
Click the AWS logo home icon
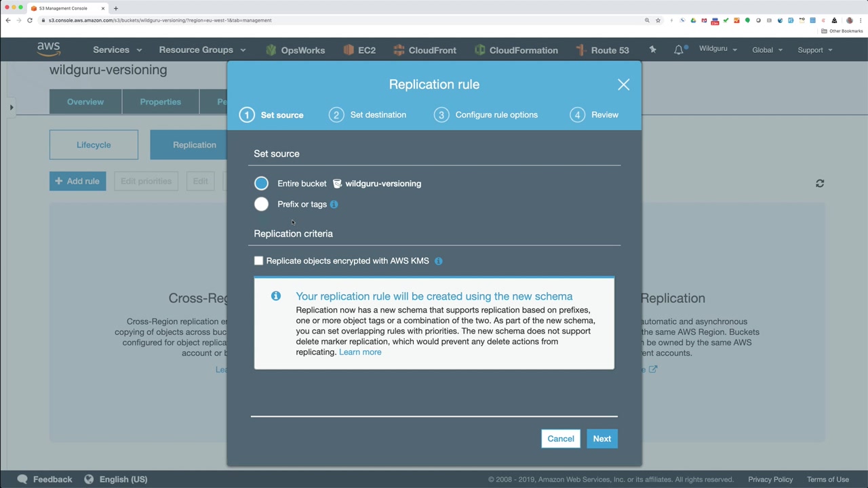tap(49, 49)
